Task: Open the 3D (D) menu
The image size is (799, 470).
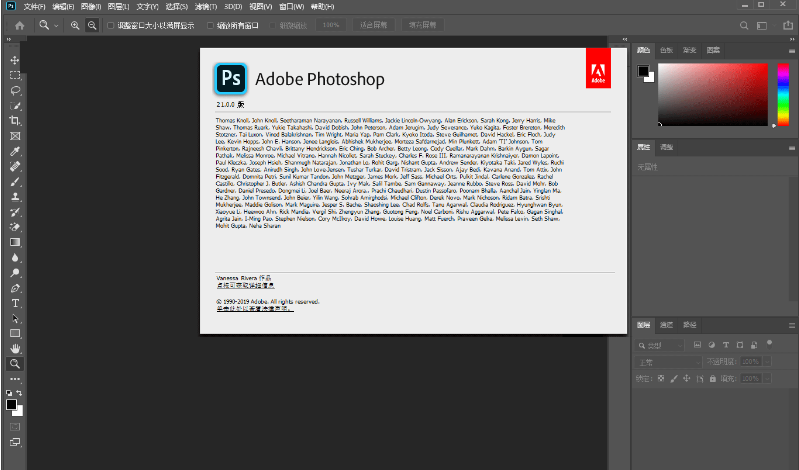Action: (x=233, y=7)
